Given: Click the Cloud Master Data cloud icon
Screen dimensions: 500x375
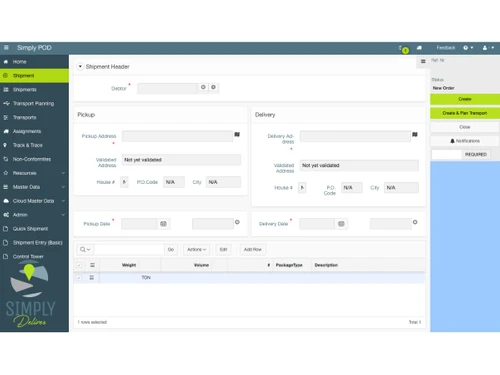Looking at the screenshot, I should pyautogui.click(x=6, y=201).
